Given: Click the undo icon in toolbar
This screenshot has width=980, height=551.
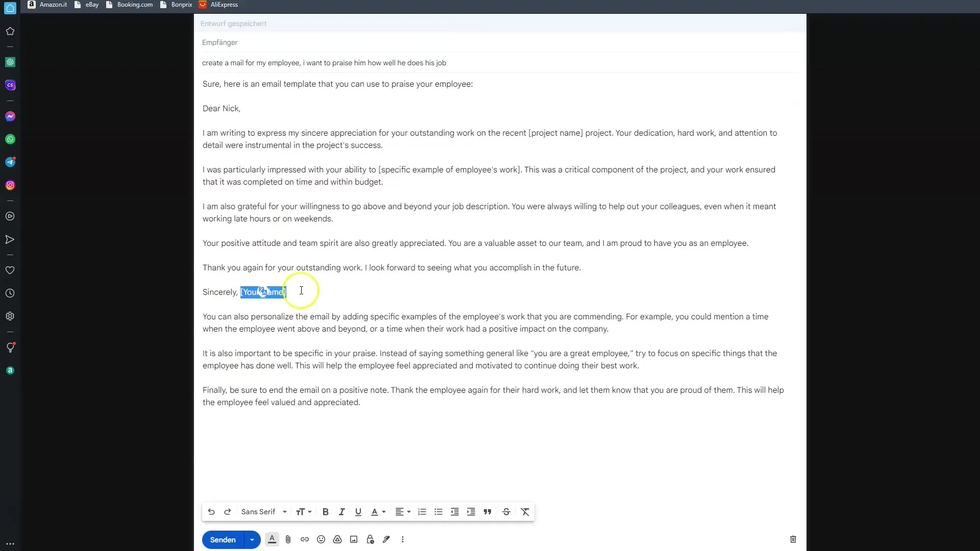Looking at the screenshot, I should click(x=212, y=512).
